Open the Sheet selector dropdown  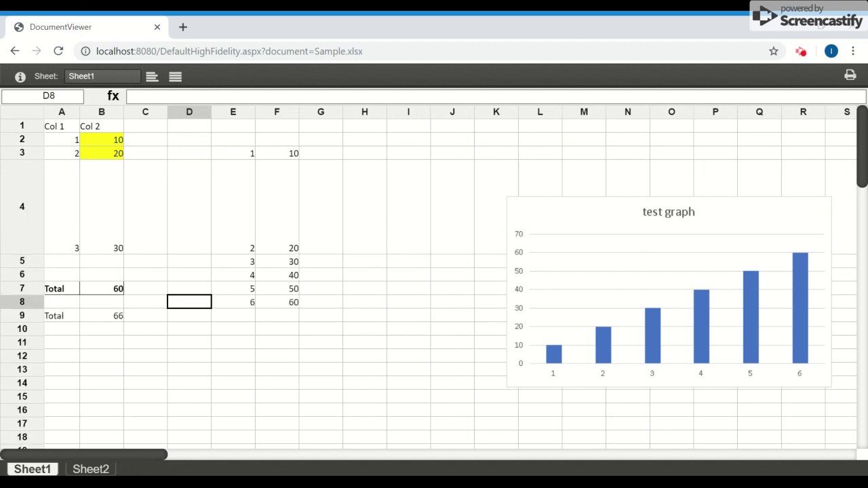click(102, 77)
